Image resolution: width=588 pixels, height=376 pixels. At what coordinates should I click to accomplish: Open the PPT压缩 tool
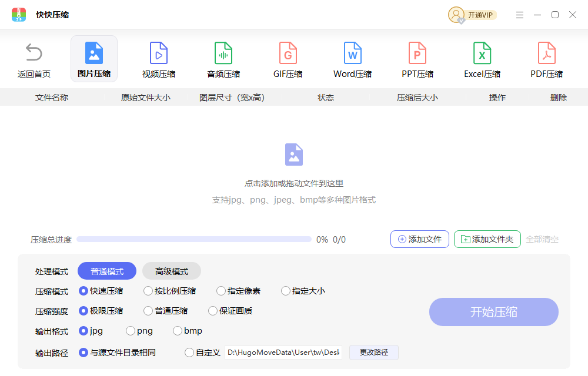pos(417,59)
